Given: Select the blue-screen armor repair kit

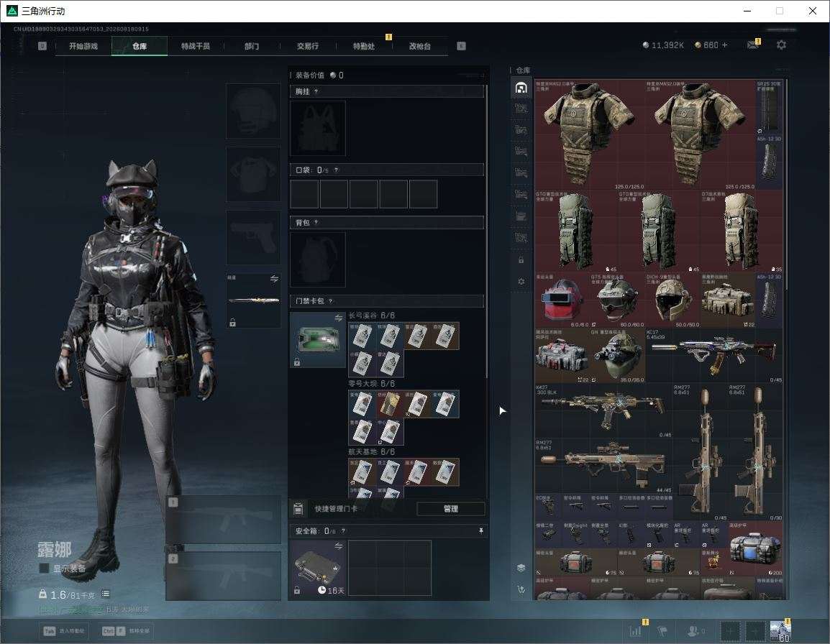Looking at the screenshot, I should pos(755,548).
